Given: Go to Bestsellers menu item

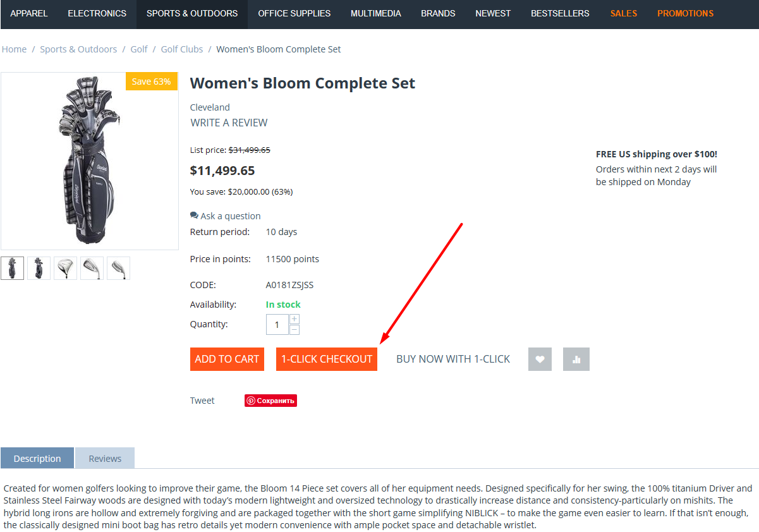Looking at the screenshot, I should (x=560, y=13).
